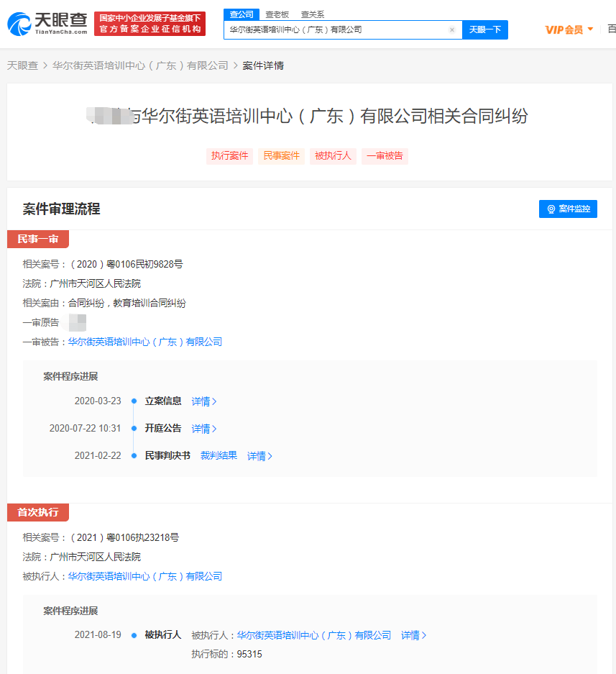Open 华尔街英语培训中心 breadcrumb company link

[x=140, y=65]
